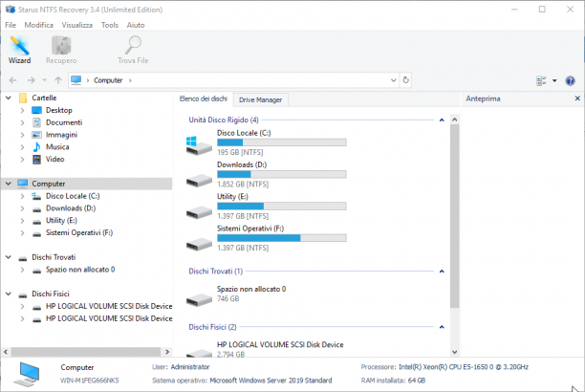
Task: Select second HP LOGICAL VOLUME in tree
Action: [x=109, y=318]
